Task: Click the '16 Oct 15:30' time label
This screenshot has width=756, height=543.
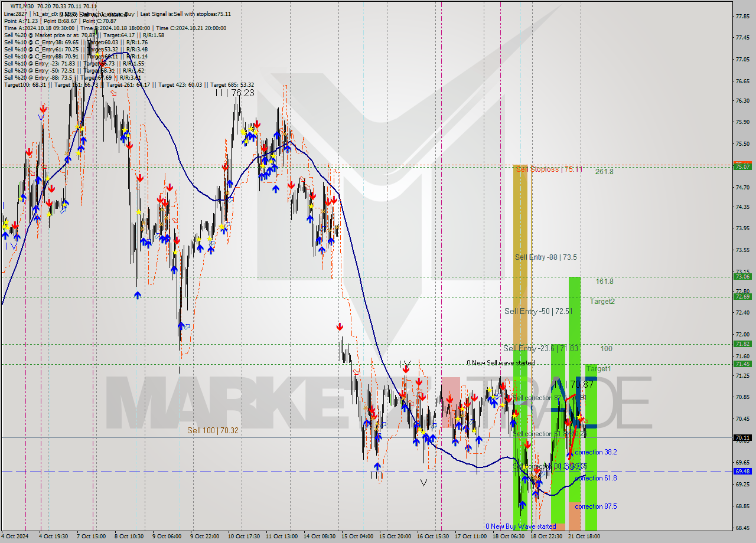Action: click(432, 537)
